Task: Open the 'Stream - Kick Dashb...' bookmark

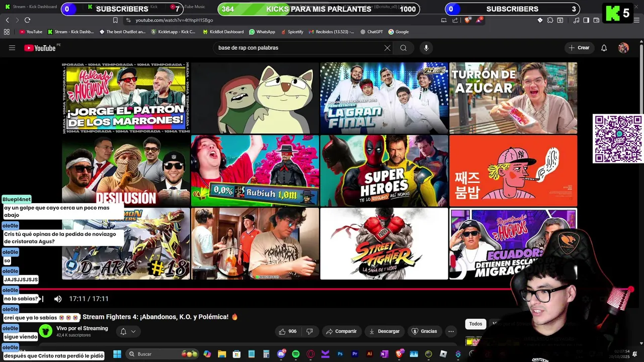Action: click(70, 32)
